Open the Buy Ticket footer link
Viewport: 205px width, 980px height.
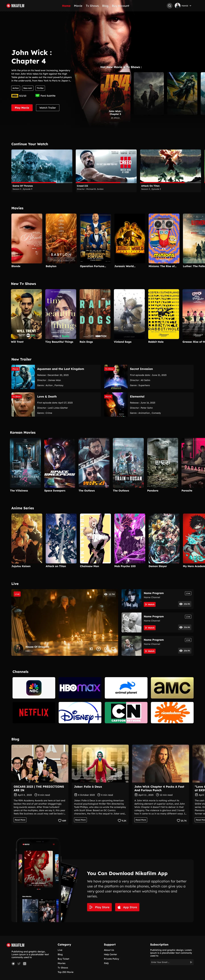pos(63,959)
